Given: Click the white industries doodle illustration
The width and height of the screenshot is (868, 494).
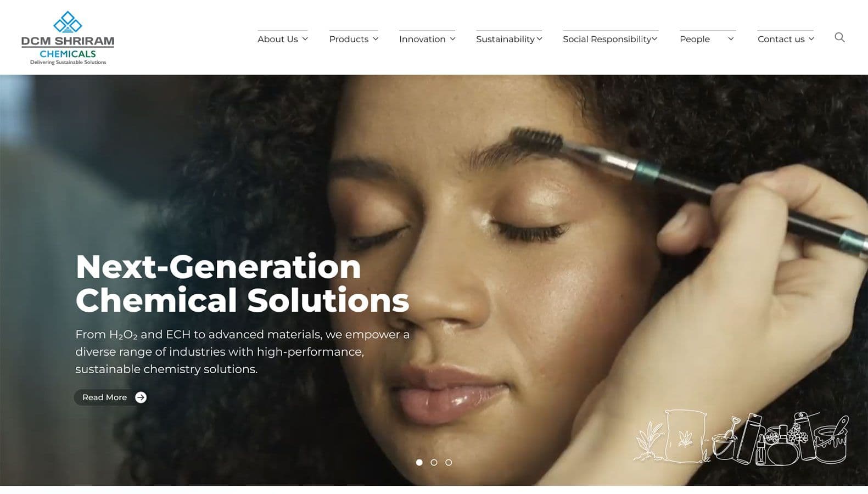Looking at the screenshot, I should click(x=741, y=437).
